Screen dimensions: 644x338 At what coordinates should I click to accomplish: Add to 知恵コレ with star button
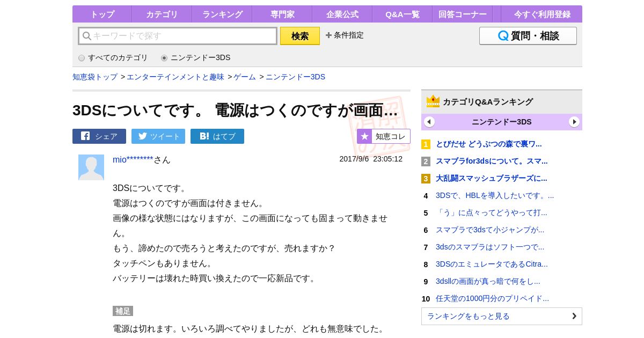[x=384, y=136]
